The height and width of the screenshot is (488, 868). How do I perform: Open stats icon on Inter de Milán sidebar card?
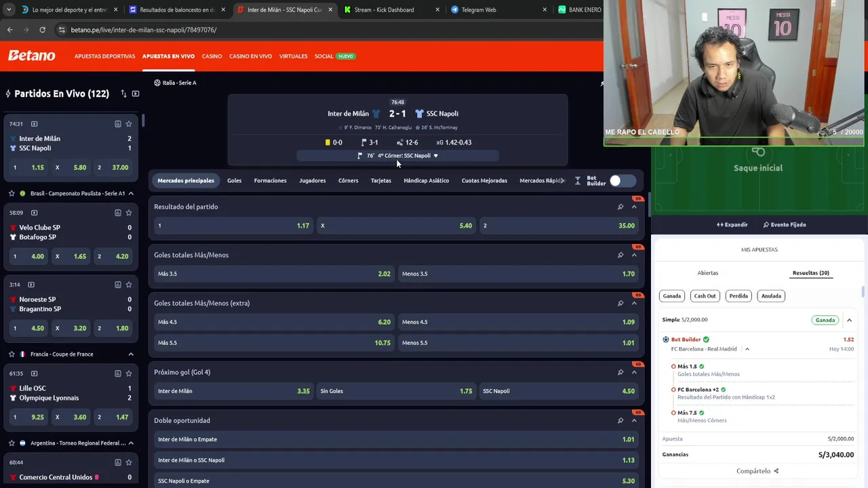click(x=118, y=124)
